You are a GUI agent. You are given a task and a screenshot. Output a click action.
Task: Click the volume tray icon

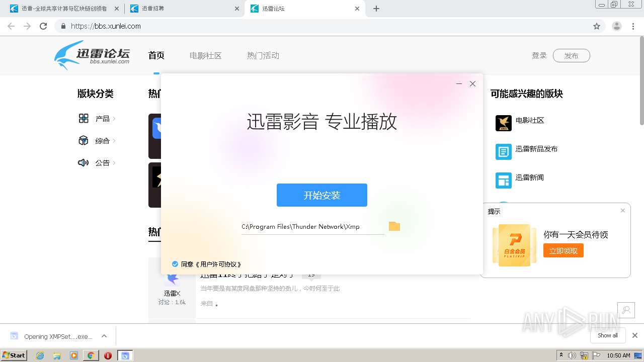(x=572, y=355)
